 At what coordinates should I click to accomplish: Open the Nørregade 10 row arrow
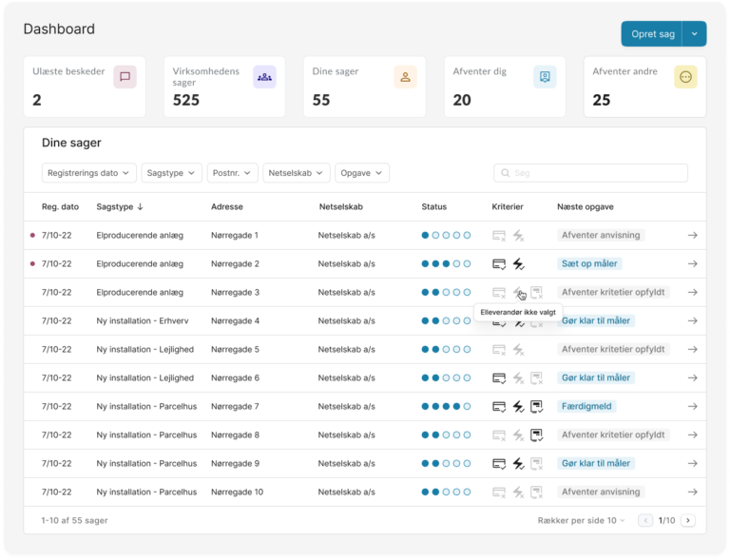[693, 492]
